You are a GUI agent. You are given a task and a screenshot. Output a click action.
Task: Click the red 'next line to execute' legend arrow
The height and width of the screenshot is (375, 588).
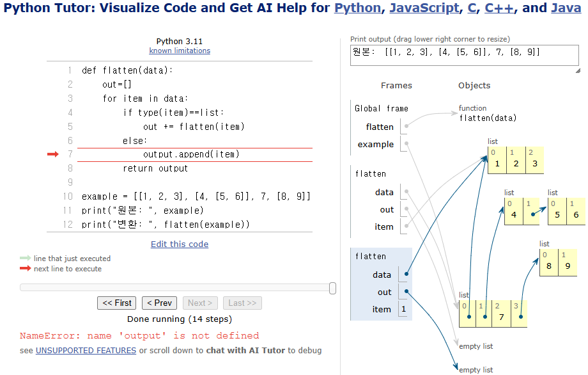click(25, 268)
